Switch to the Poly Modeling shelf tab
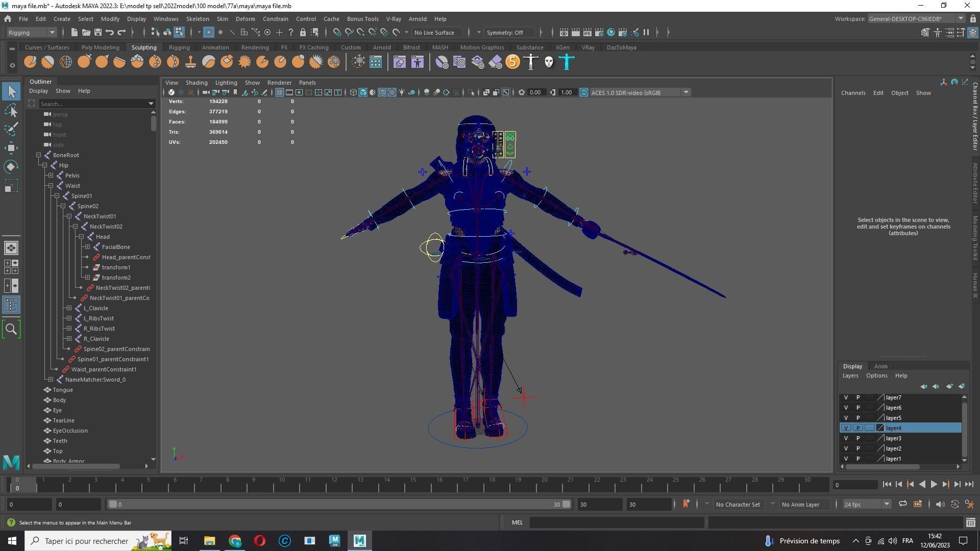This screenshot has height=551, width=980. click(100, 47)
